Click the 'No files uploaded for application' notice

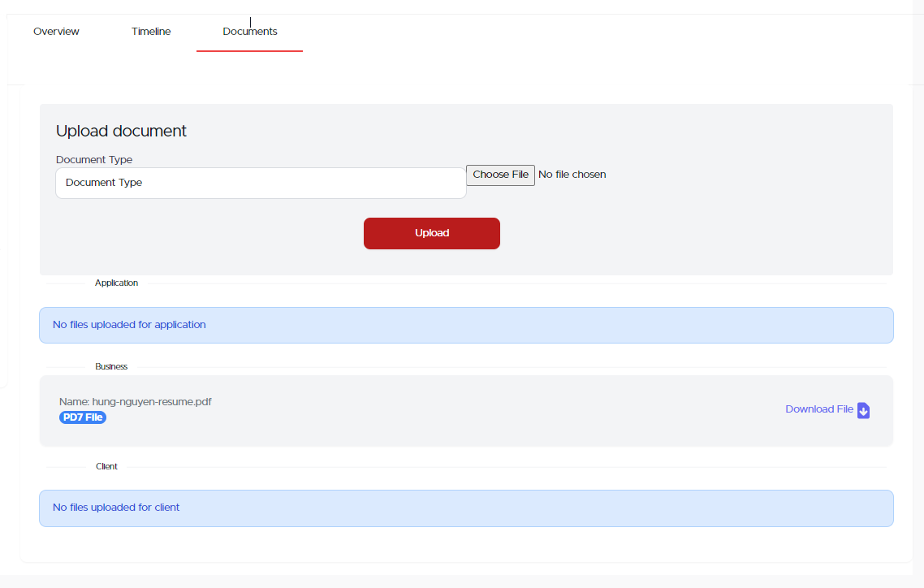[x=466, y=325]
